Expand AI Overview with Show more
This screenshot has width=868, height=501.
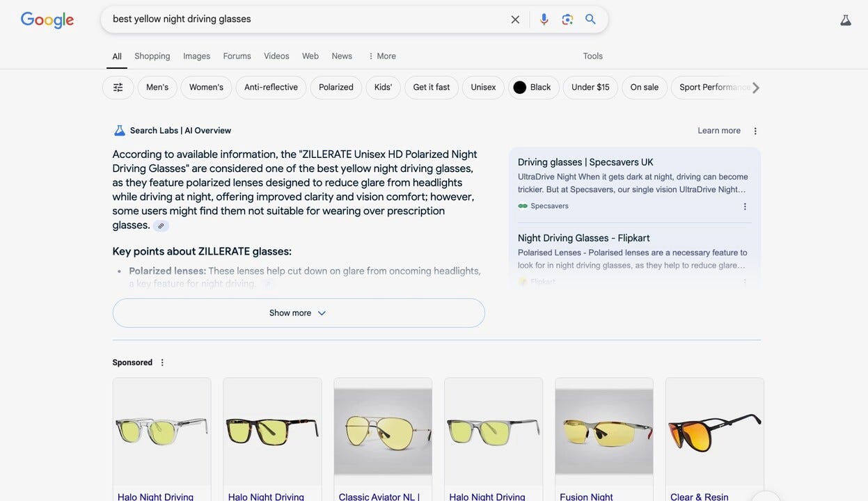coord(299,313)
